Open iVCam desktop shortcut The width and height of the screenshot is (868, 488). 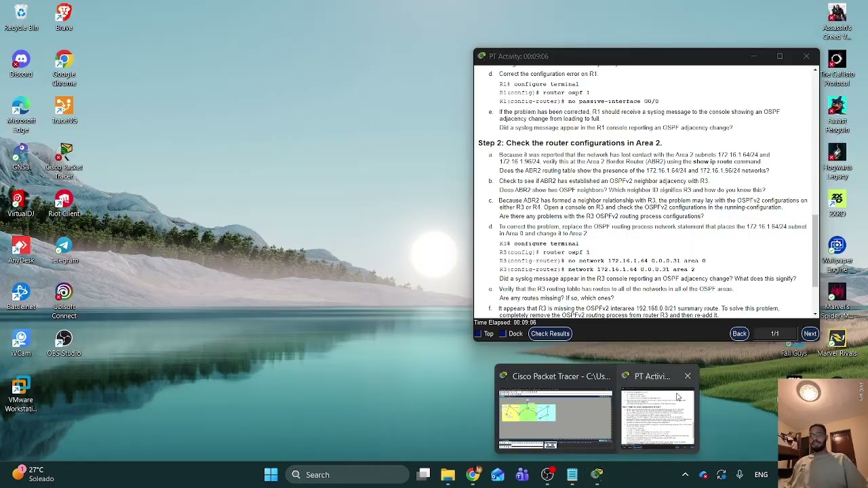coord(21,344)
